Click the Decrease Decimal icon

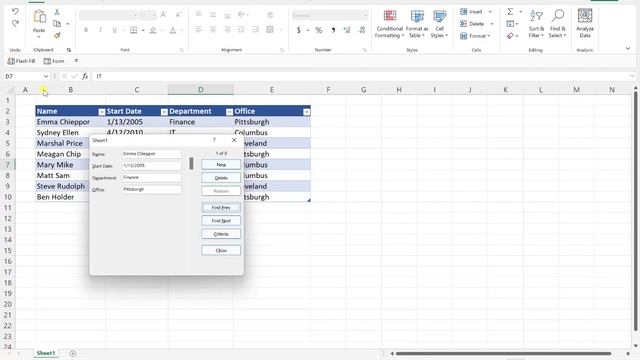(362, 30)
